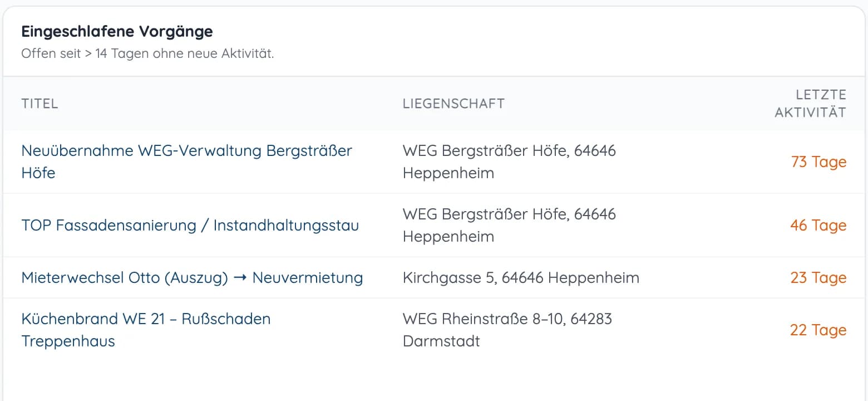
Task: Open Mieterwechsel Otto (Auszug) → Neuvermietung
Action: 192,277
